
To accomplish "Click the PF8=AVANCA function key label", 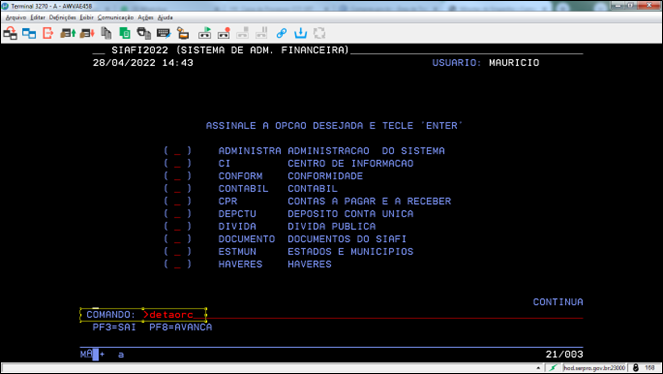I will 181,327.
